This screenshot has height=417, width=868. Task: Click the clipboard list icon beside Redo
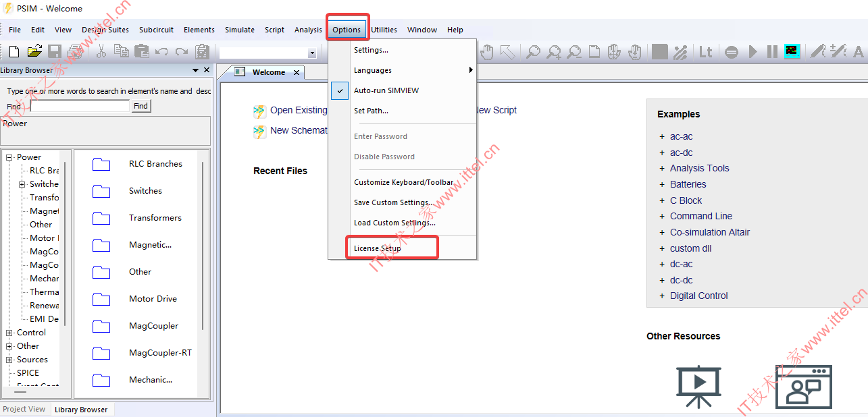202,51
